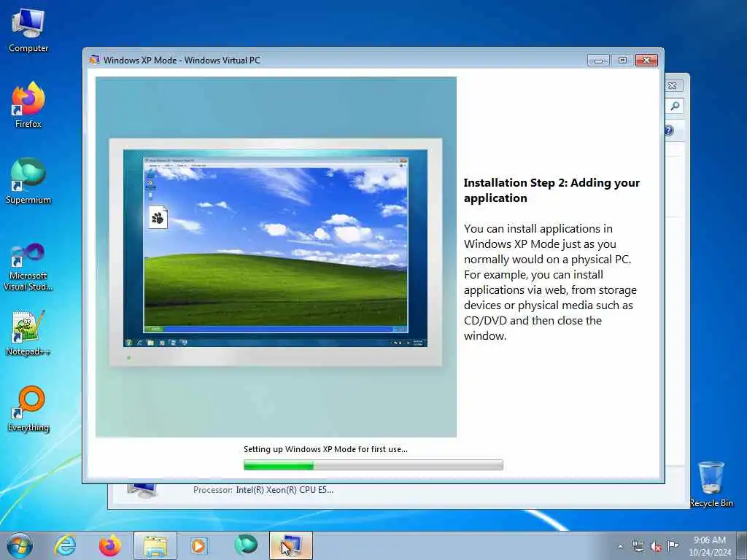
Task: Open Internet Explorer from the taskbar
Action: pyautogui.click(x=65, y=545)
